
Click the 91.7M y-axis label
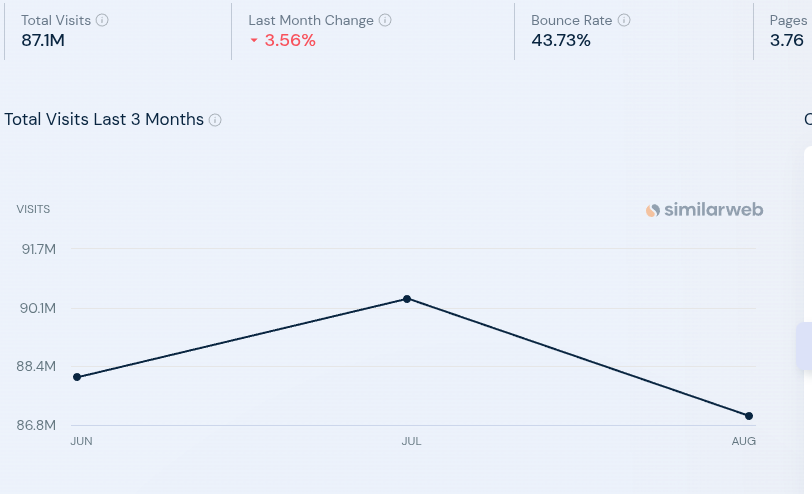38,249
